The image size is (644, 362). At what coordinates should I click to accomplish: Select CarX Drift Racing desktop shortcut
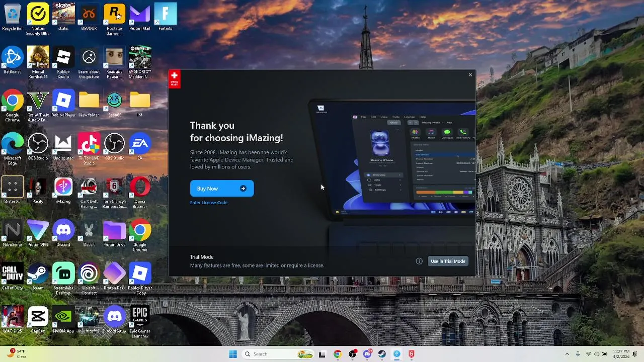pos(89,193)
